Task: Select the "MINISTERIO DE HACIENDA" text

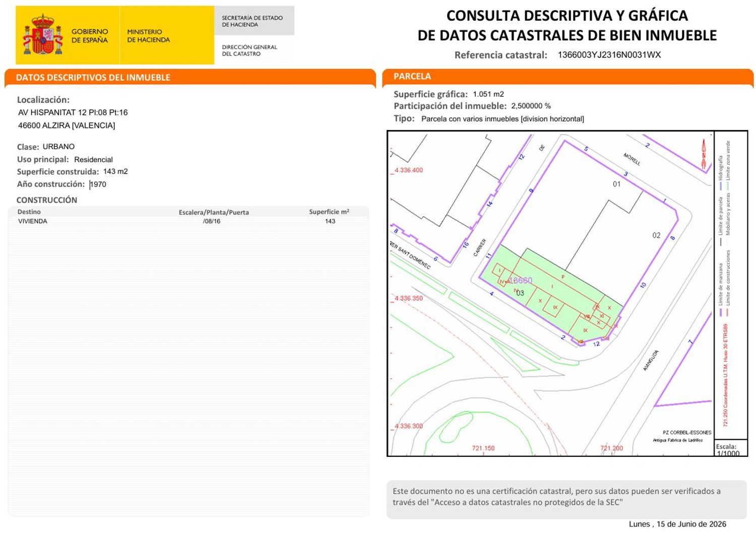Action: coord(148,36)
